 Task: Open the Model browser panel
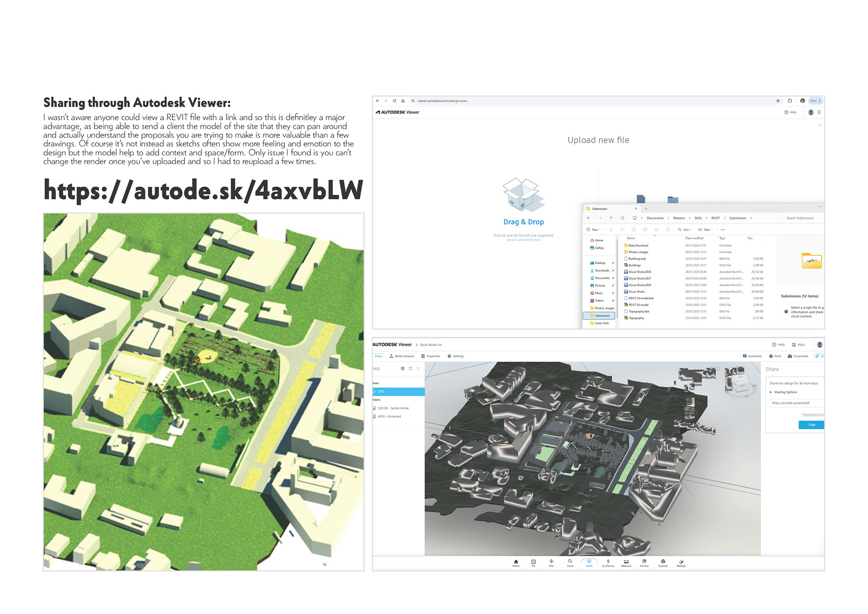(x=401, y=356)
